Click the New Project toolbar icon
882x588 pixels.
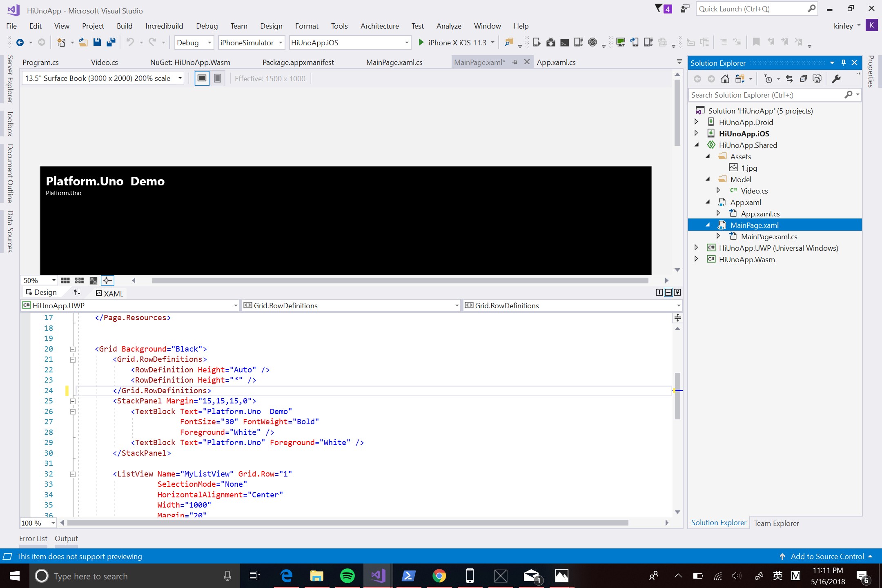click(x=61, y=42)
